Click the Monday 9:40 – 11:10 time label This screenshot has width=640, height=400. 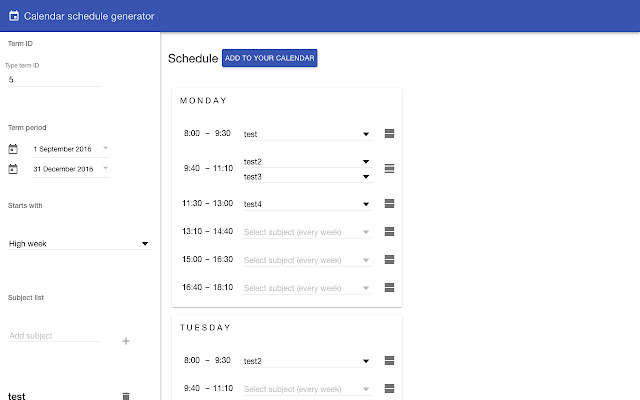(208, 168)
